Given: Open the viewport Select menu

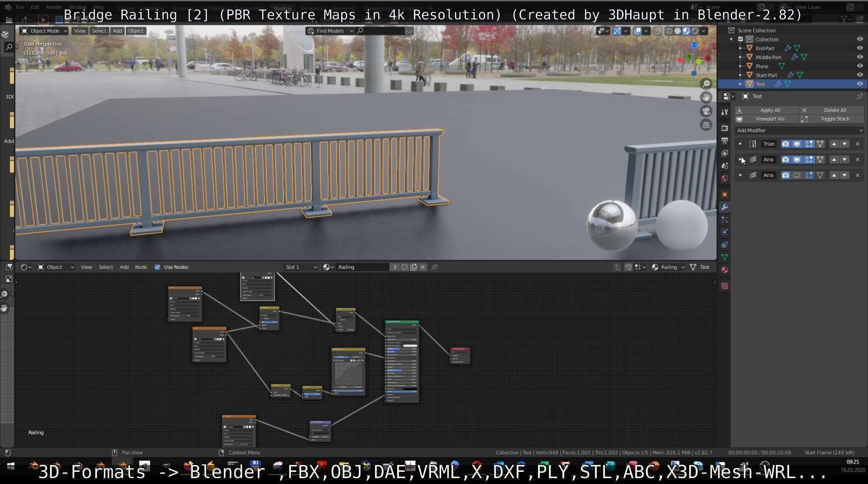Looking at the screenshot, I should (x=99, y=31).
